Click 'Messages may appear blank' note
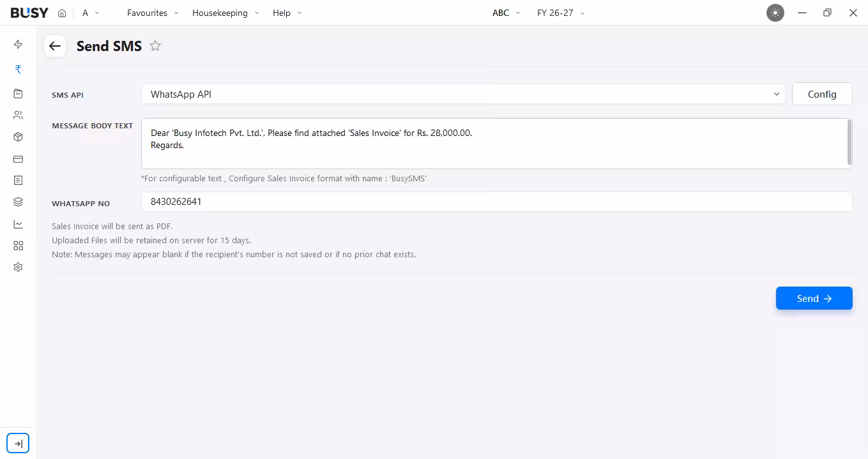868x459 pixels. [x=234, y=255]
